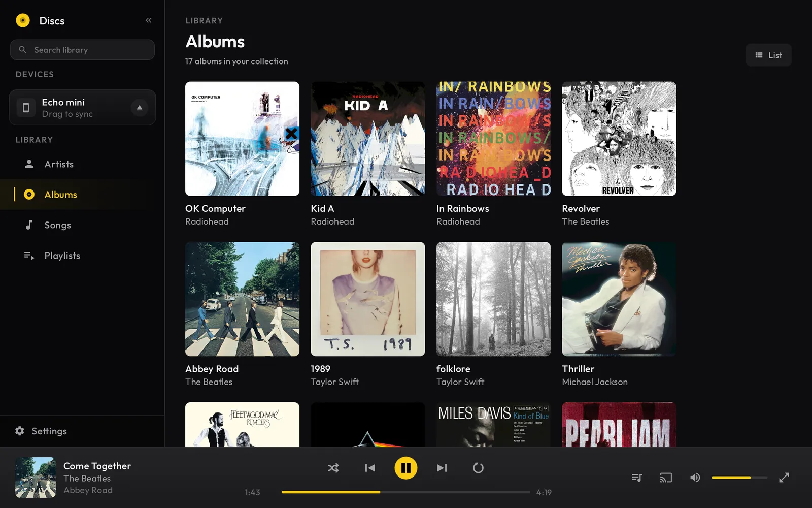Toggle repeat mode
This screenshot has height=508, width=812.
click(x=478, y=468)
